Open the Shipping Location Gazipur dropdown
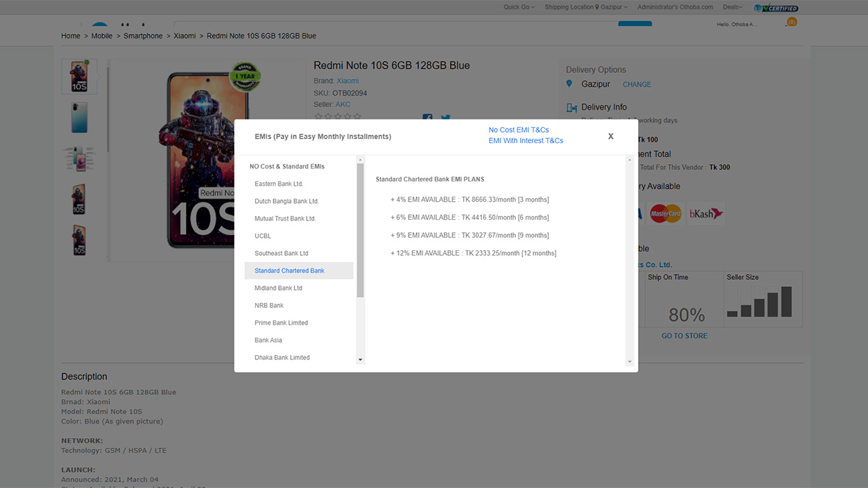 (586, 7)
